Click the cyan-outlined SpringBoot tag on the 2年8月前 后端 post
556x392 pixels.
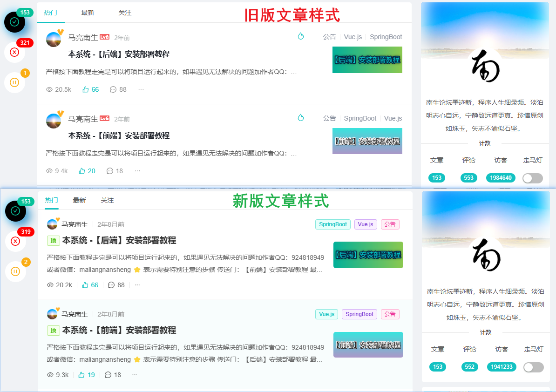coord(332,224)
